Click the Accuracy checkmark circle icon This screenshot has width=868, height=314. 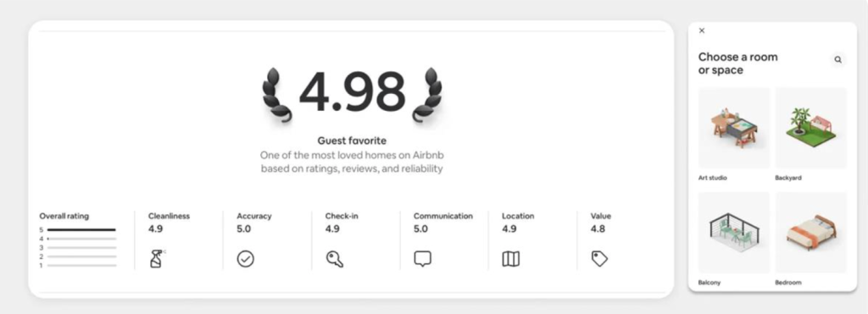tap(245, 259)
